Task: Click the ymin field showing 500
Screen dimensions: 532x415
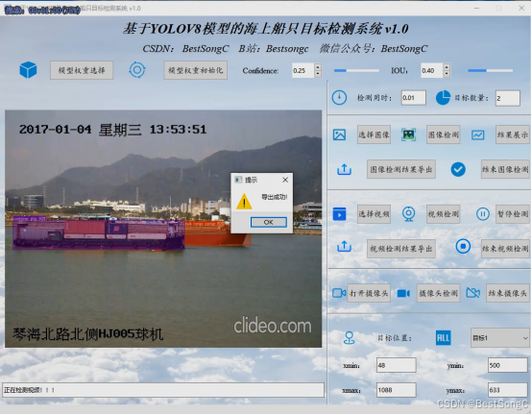Action: click(x=508, y=365)
